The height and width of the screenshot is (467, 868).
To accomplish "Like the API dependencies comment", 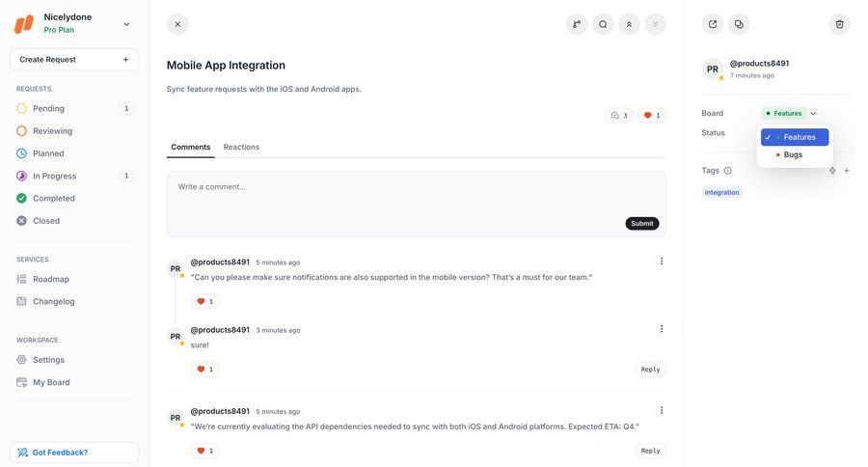I will pos(204,451).
